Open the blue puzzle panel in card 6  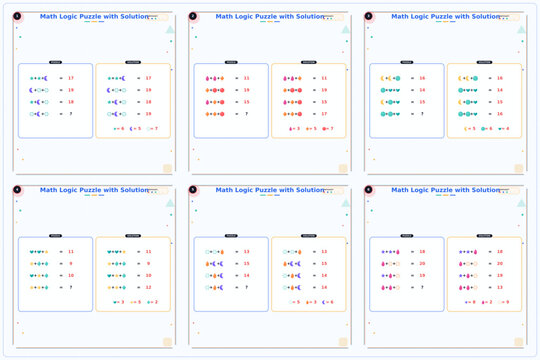pyautogui.click(x=407, y=274)
